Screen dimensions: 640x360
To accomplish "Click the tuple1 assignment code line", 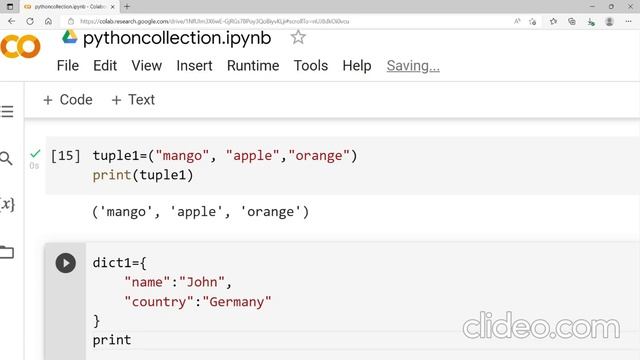I will point(225,156).
